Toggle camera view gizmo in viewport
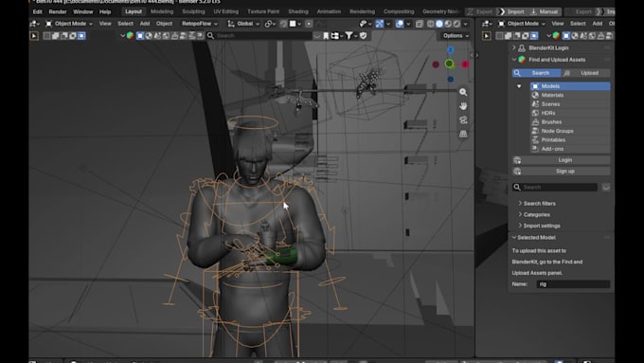This screenshot has width=644, height=363. [x=463, y=120]
